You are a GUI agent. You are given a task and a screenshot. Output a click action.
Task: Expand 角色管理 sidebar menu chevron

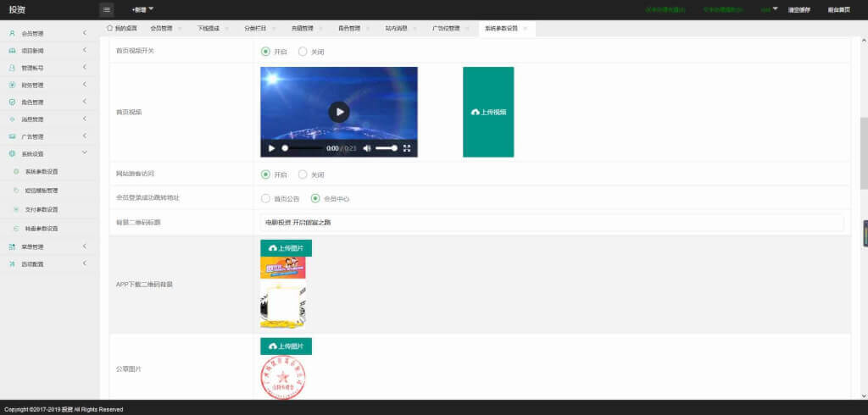coord(85,102)
